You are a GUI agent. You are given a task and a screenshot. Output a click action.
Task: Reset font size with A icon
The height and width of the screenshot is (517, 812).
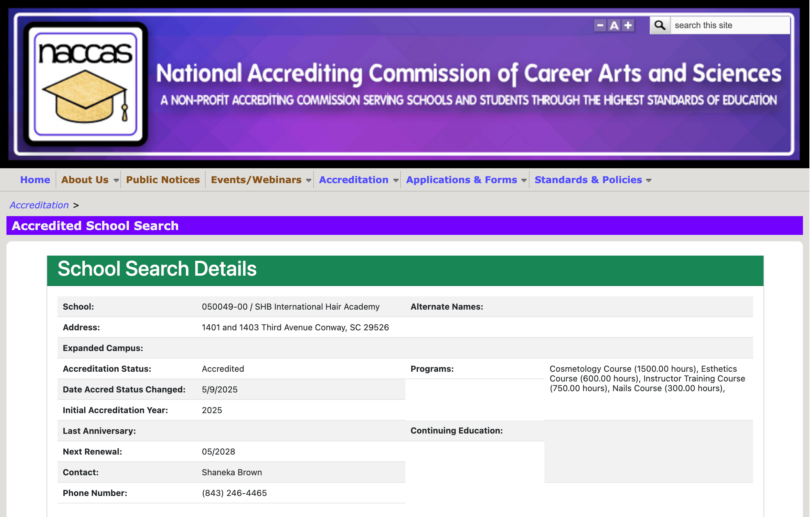tap(614, 25)
